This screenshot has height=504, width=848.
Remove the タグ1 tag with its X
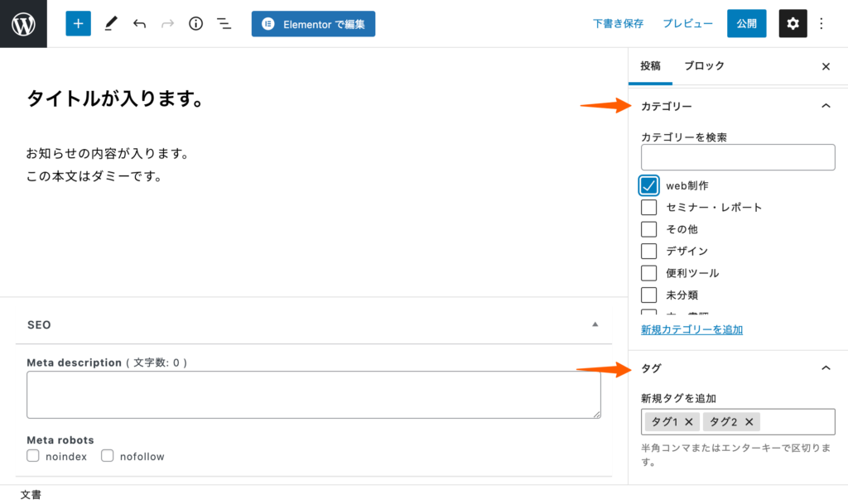pyautogui.click(x=689, y=422)
